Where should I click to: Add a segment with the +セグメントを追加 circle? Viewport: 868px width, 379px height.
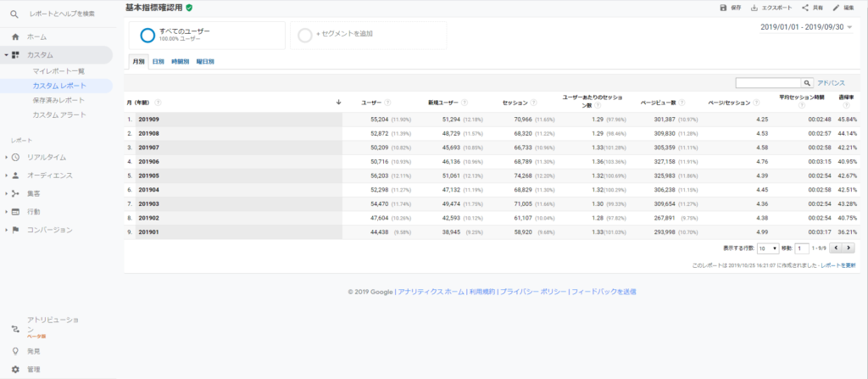[304, 34]
